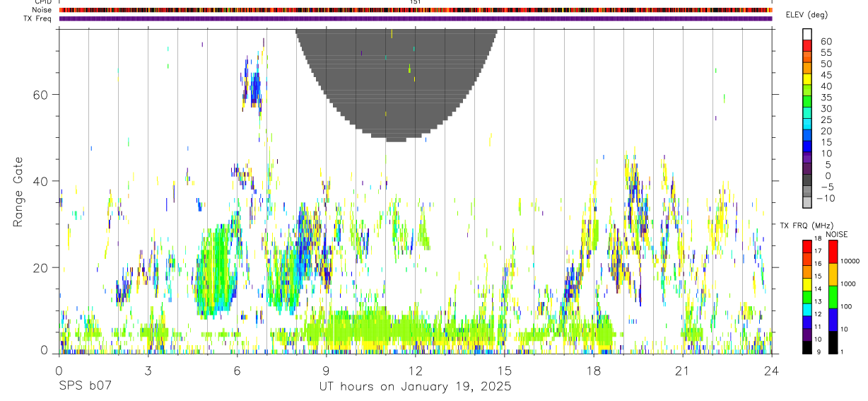Screen dimensions: 868x401
Task: Pick the black bottom segment of NOISE color bar
Action: click(x=833, y=342)
